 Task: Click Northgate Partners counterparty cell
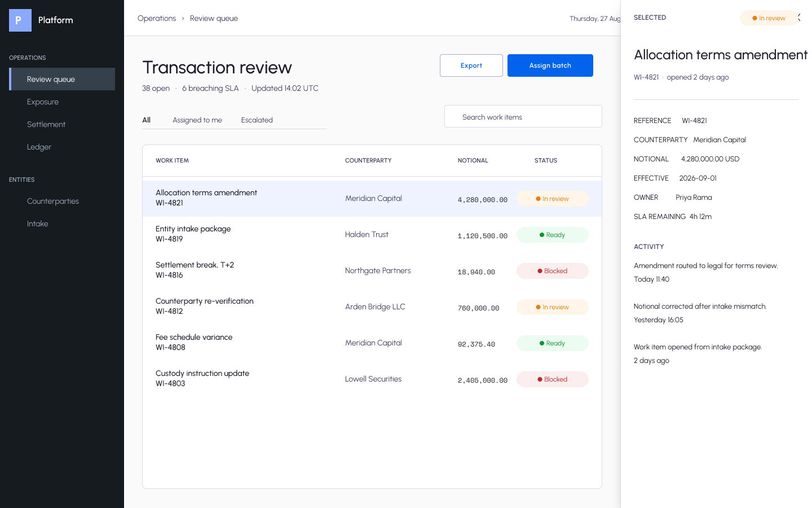coord(378,270)
